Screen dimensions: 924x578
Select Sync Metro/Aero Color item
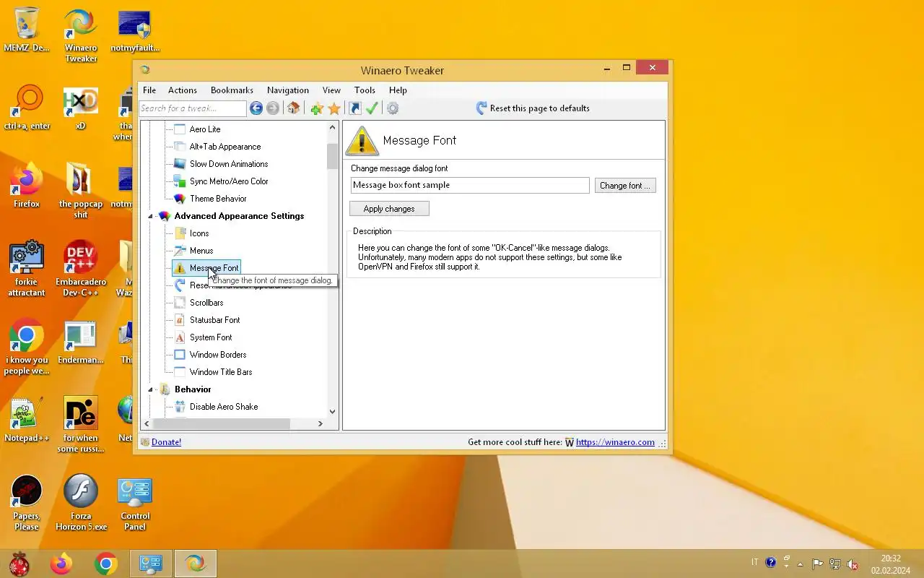[229, 181]
